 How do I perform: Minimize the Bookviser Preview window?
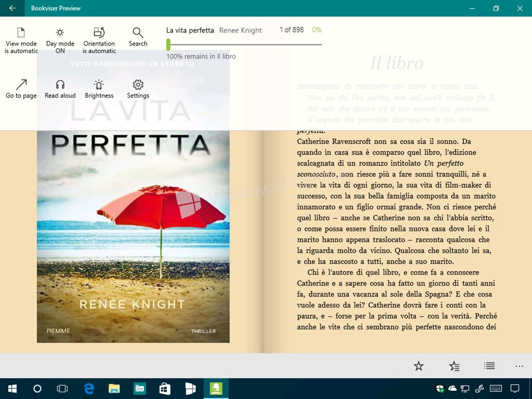coord(472,8)
